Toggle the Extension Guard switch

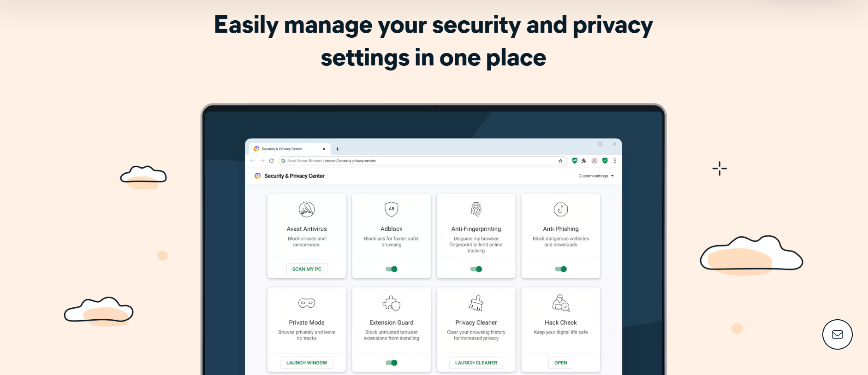tap(392, 363)
